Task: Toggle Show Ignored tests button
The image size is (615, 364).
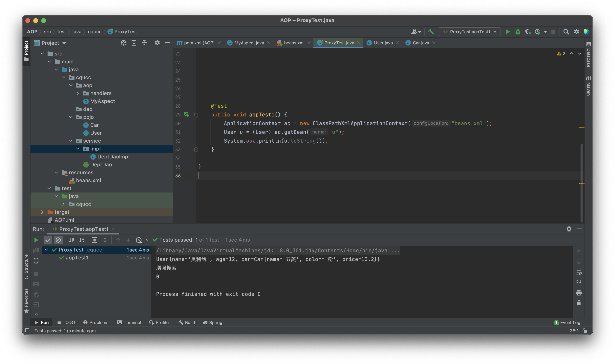Action: point(58,240)
